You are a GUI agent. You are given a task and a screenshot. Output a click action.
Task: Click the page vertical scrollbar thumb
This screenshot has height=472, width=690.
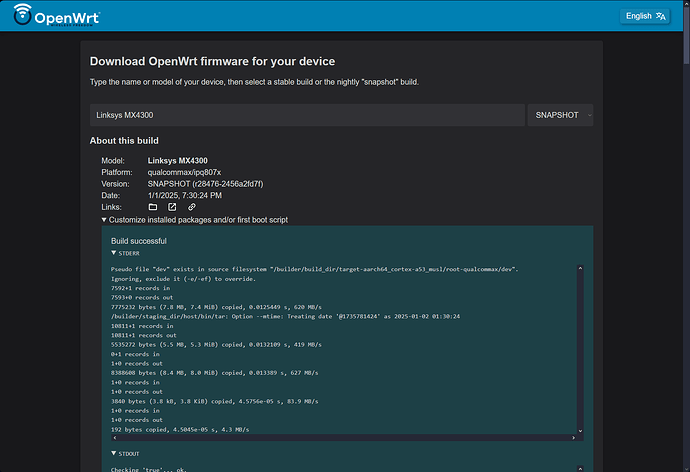pyautogui.click(x=686, y=37)
